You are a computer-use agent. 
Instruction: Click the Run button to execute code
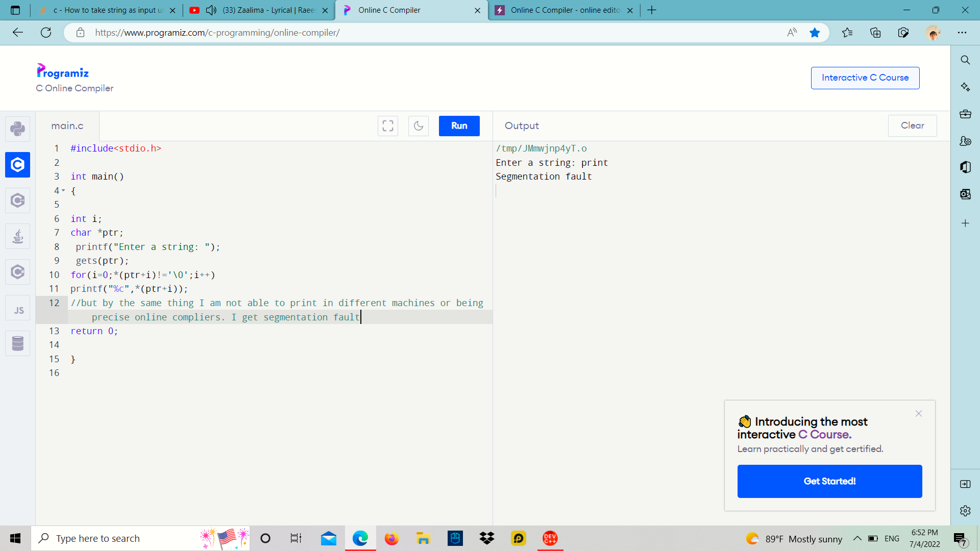(459, 126)
